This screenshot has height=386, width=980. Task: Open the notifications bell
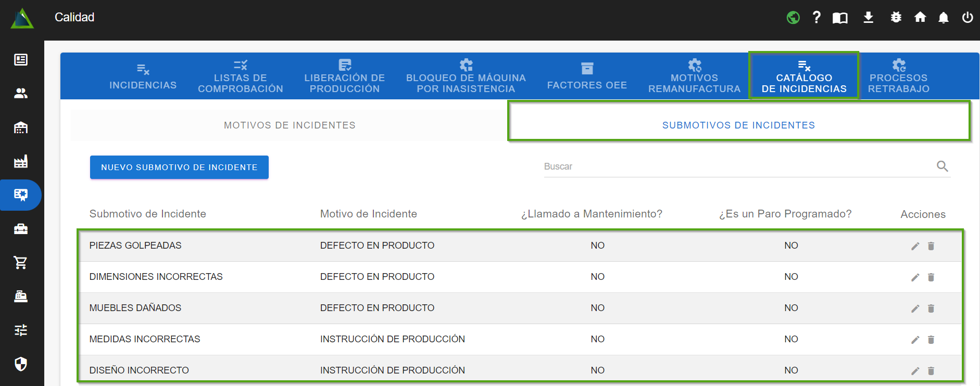point(943,18)
